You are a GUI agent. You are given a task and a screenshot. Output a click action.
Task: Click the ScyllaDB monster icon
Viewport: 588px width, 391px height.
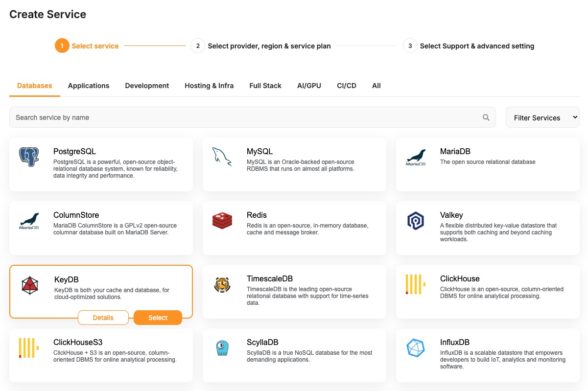coord(222,348)
